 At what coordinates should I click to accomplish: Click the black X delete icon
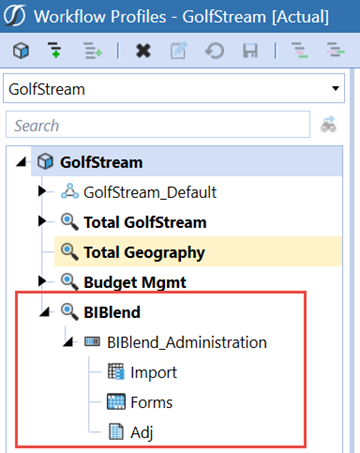(x=143, y=51)
